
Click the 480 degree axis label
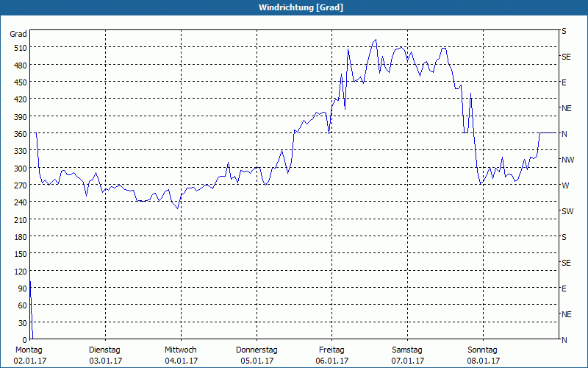click(x=21, y=65)
